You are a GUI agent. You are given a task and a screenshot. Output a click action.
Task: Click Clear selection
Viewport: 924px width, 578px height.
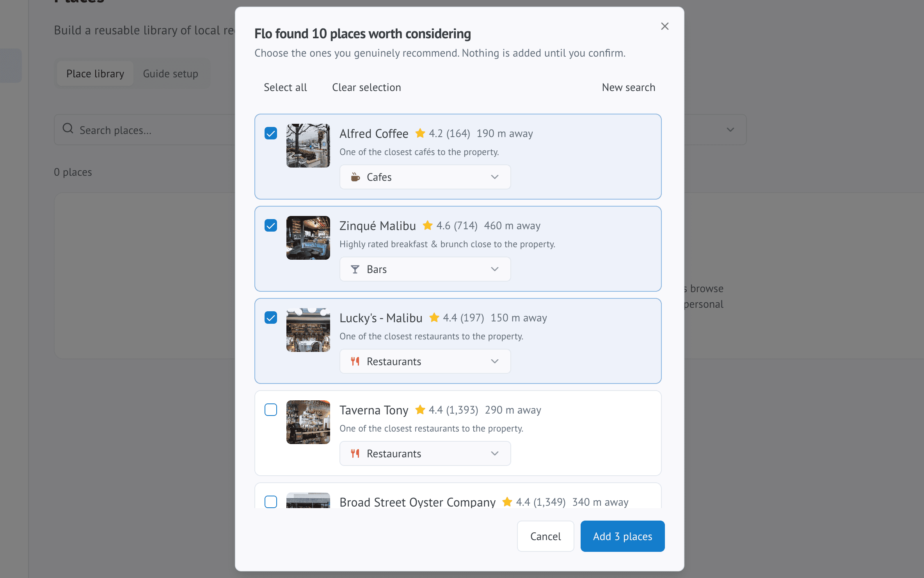pyautogui.click(x=366, y=87)
